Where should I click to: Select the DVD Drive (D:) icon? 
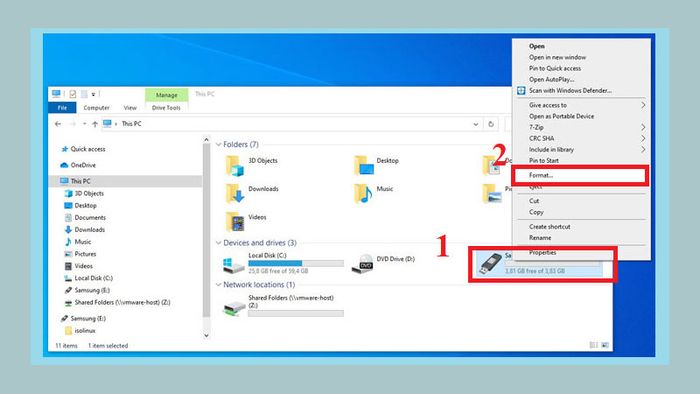(362, 264)
